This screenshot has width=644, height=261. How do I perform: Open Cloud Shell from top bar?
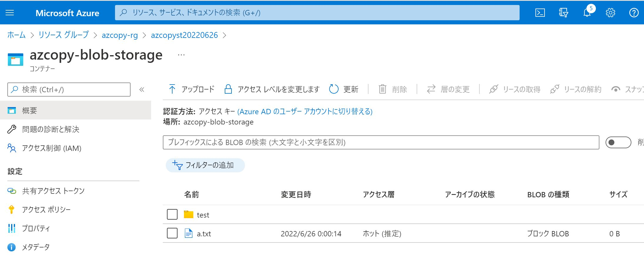click(x=540, y=13)
